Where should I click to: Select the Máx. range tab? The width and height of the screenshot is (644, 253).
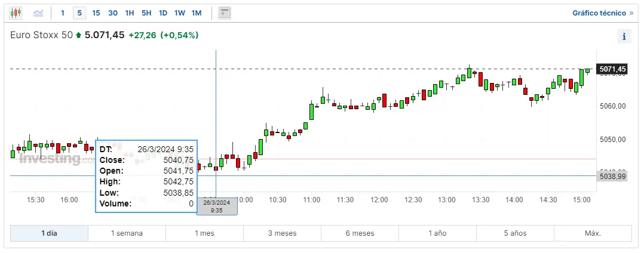(x=593, y=233)
